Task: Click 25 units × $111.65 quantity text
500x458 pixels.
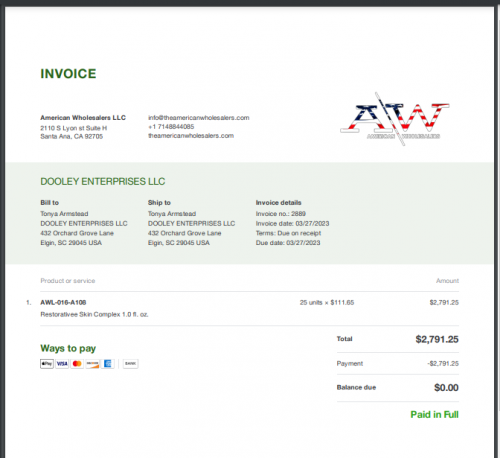Action: coord(327,302)
